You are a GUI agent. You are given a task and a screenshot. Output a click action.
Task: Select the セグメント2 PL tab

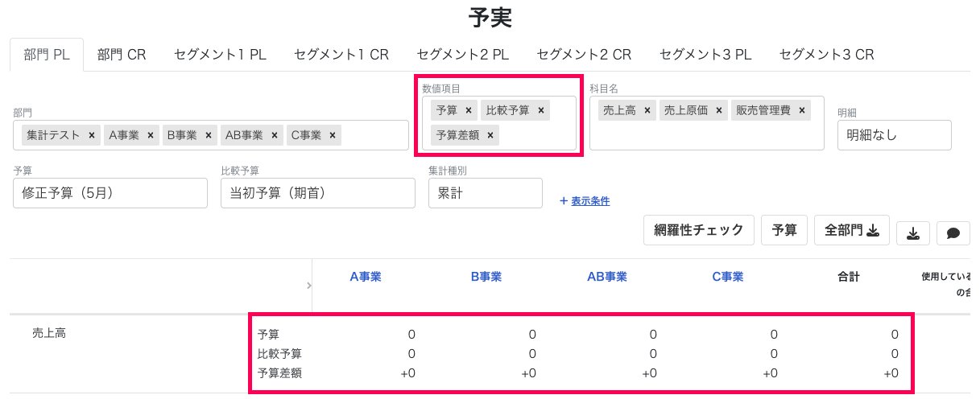(462, 55)
